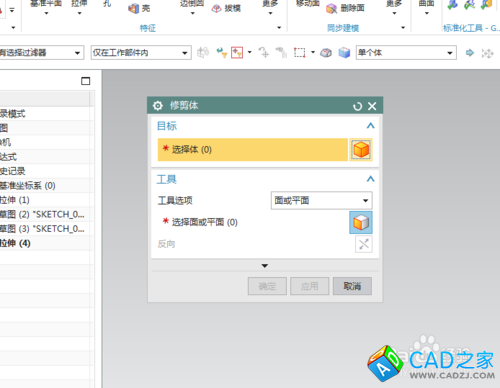Click the draft feature icon in ribbon
Viewport: 500px width, 388px height.
(216, 9)
